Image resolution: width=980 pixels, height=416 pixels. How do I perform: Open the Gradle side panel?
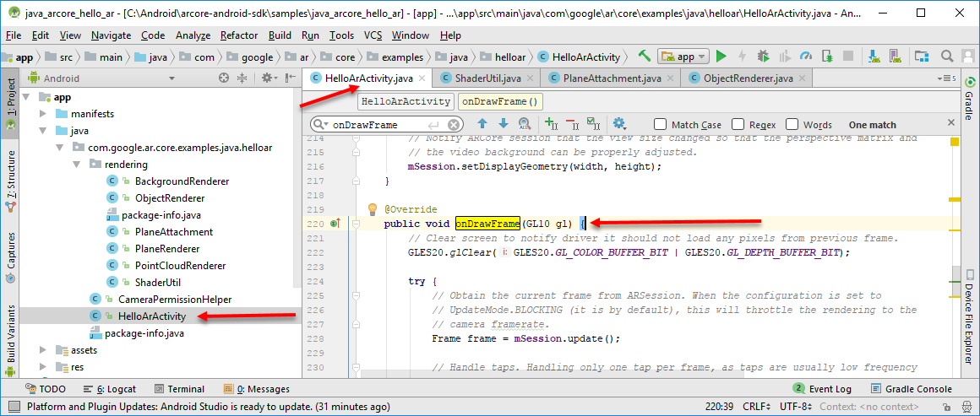tap(970, 99)
